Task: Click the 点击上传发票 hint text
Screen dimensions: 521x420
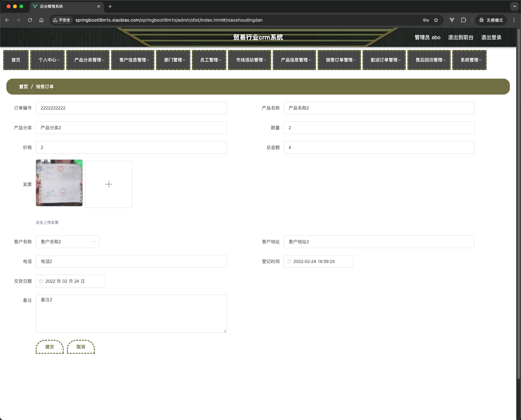Action: 47,223
